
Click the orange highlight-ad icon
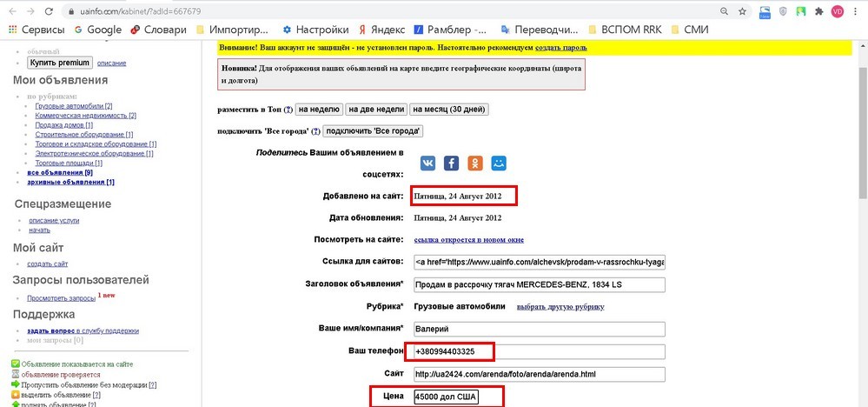click(16, 395)
